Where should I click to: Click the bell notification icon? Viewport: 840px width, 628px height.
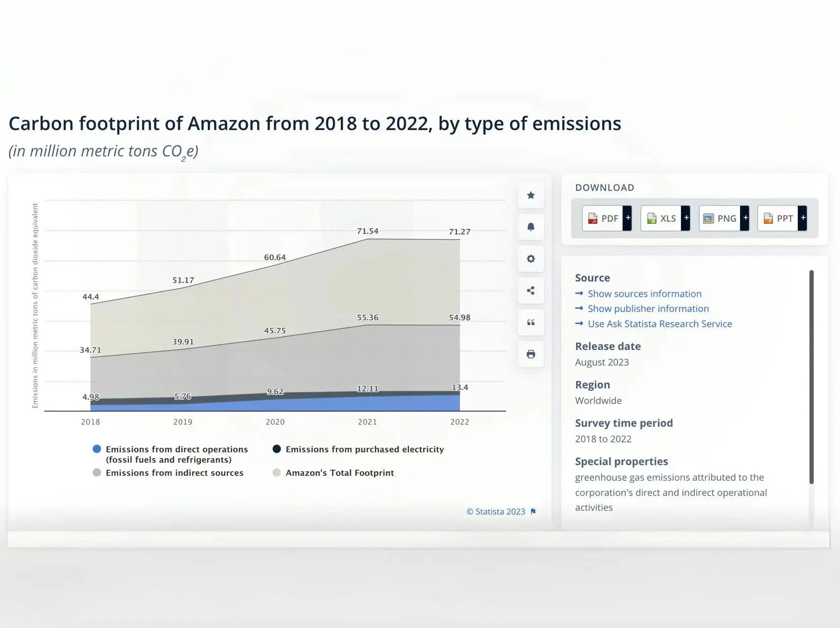tap(531, 227)
